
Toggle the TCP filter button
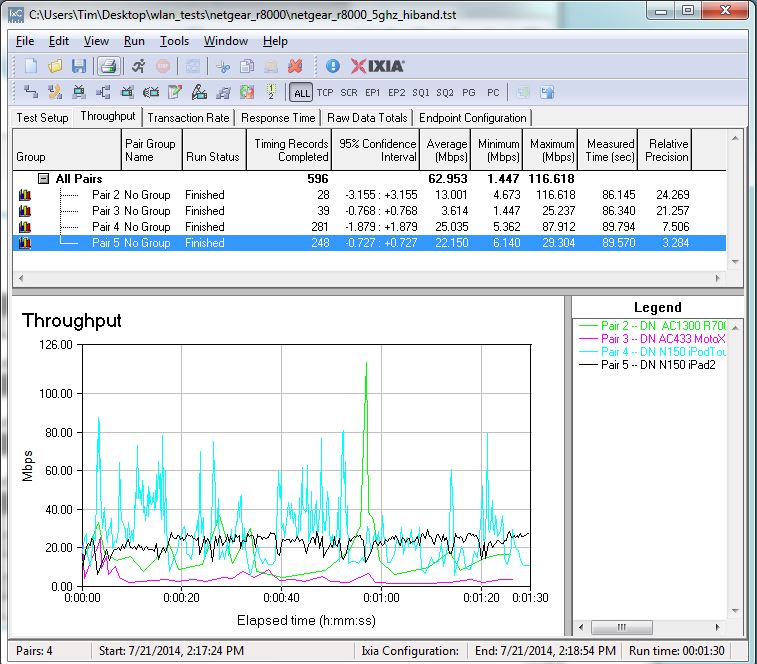pyautogui.click(x=325, y=93)
